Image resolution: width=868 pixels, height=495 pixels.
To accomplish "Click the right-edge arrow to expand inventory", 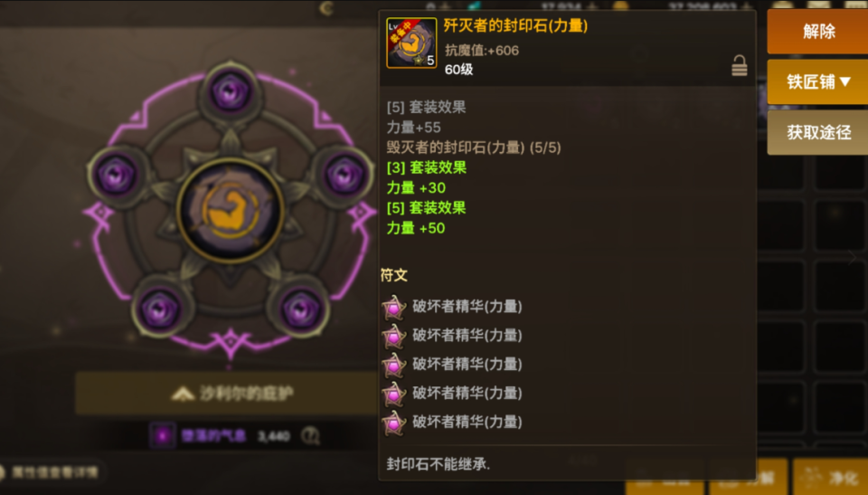I will [853, 257].
